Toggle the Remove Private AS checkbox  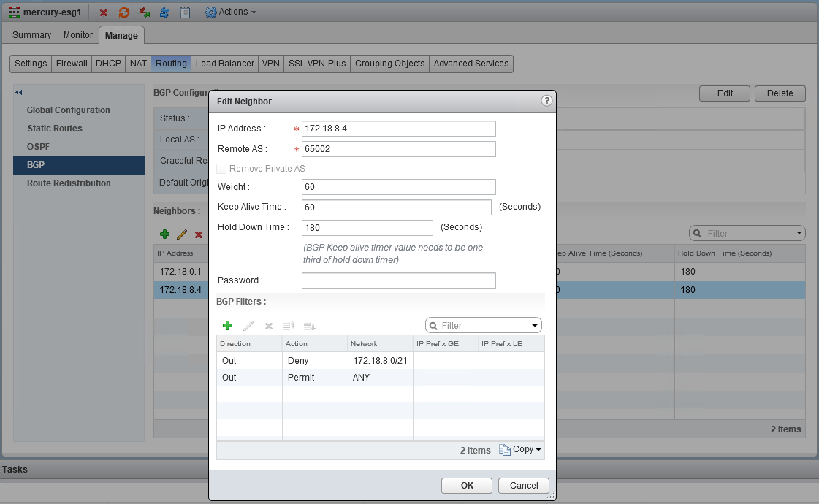click(222, 169)
